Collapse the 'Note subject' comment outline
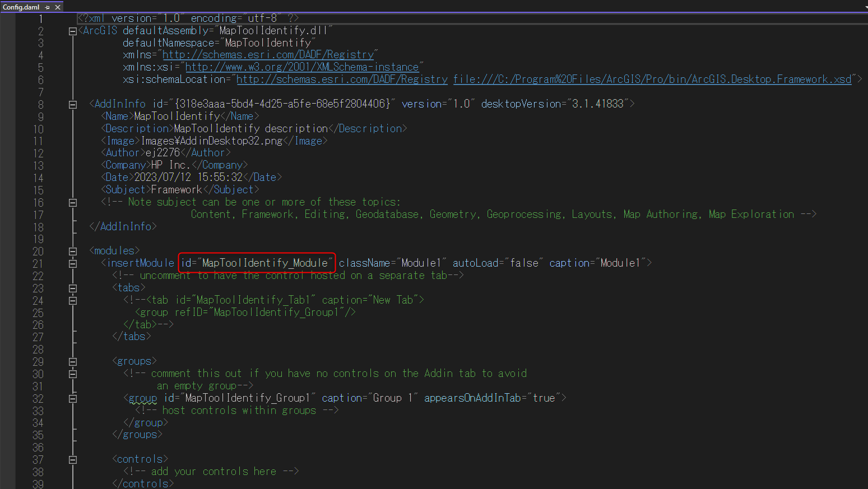The width and height of the screenshot is (868, 489). coord(72,203)
